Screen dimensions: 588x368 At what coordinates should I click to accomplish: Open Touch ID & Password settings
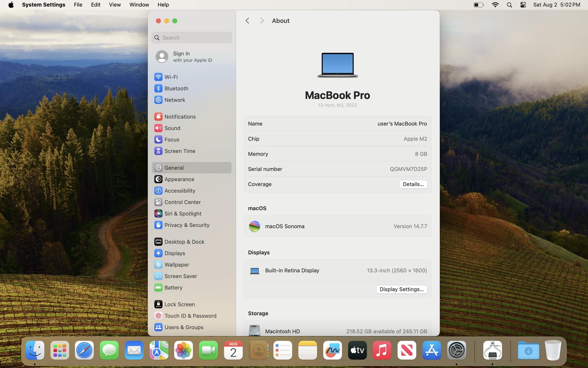pos(192,316)
